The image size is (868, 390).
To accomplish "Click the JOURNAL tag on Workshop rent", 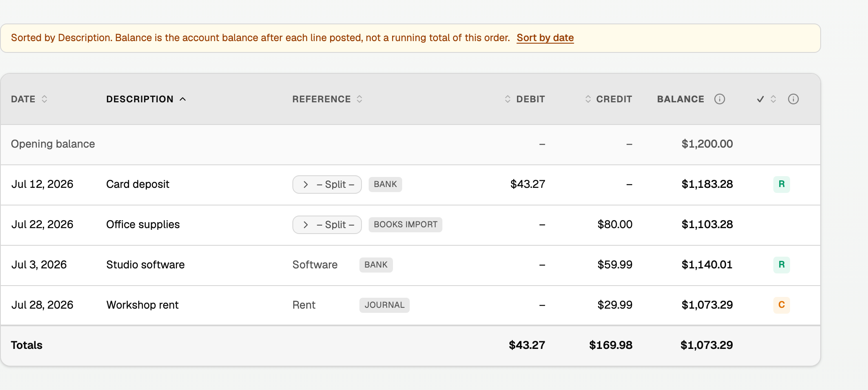I will tap(385, 305).
